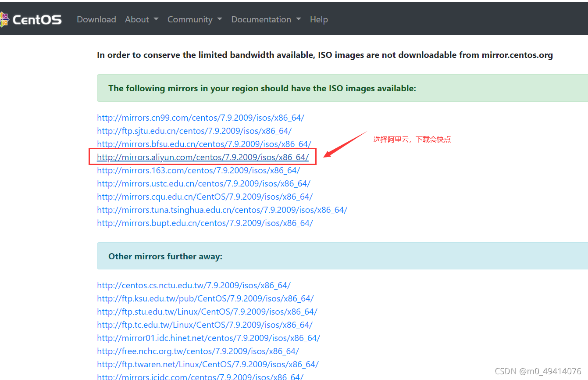Screen dimensions: 588x380
Task: Open the free.nchc.org.tw mirror link
Action: point(198,351)
